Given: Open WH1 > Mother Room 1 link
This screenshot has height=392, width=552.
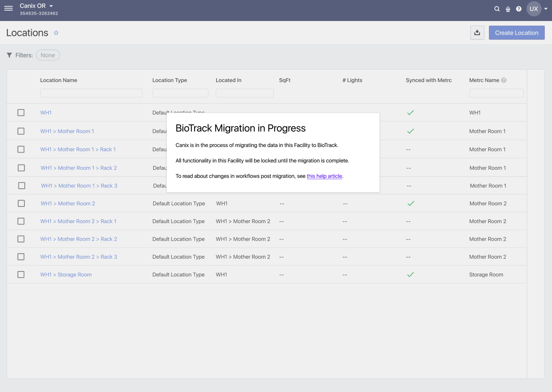Looking at the screenshot, I should click(67, 131).
